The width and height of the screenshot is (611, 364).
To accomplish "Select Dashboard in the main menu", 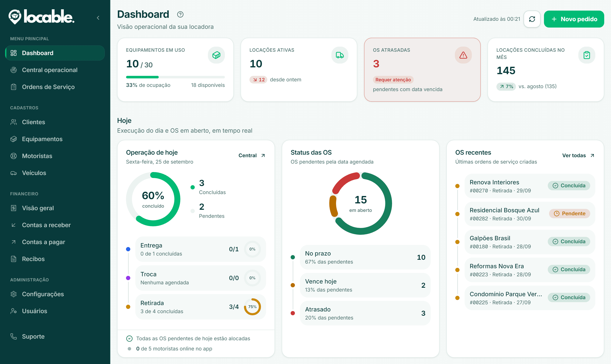I will 55,53.
